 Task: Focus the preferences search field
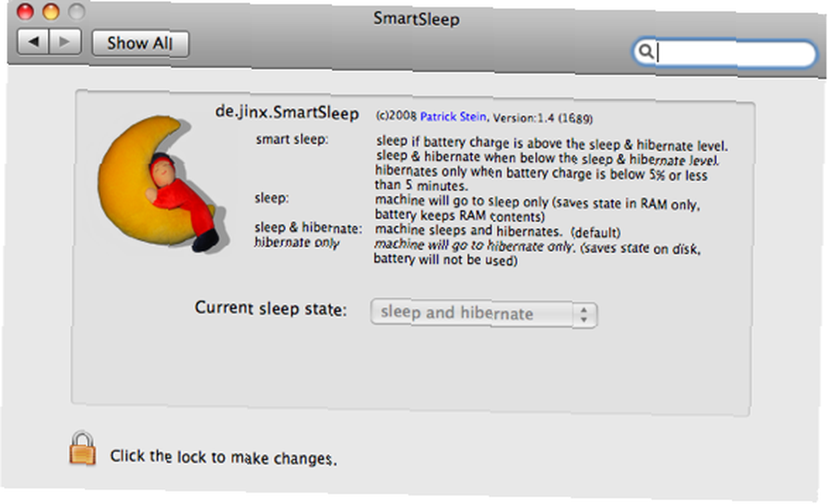724,53
